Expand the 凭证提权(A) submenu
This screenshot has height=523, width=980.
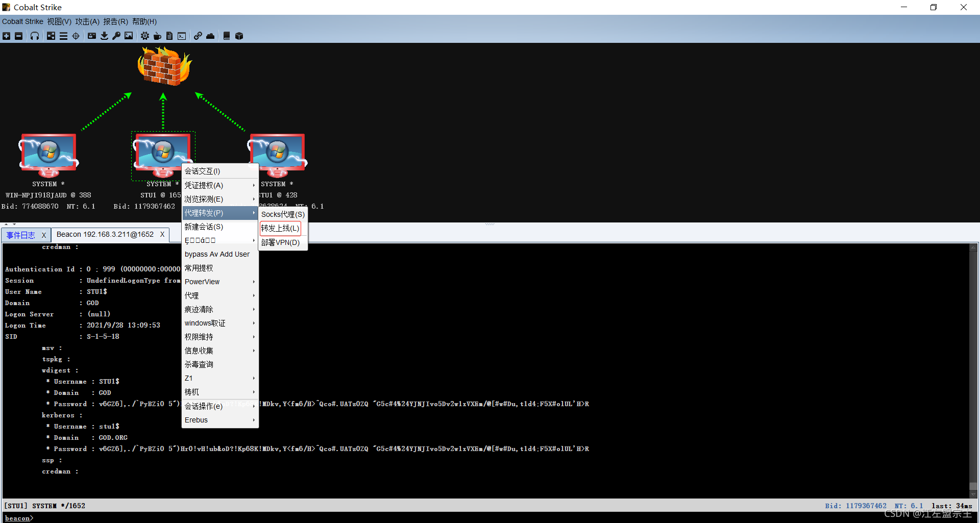[220, 185]
